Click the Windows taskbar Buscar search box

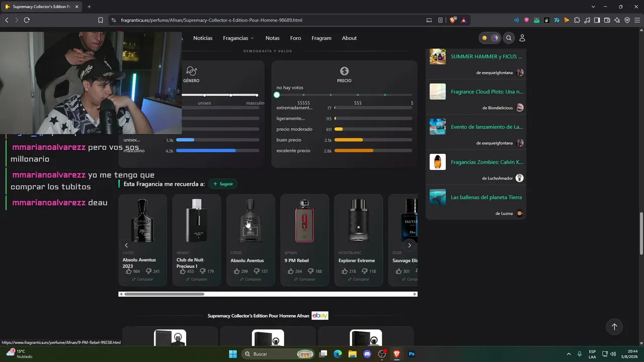pyautogui.click(x=278, y=354)
